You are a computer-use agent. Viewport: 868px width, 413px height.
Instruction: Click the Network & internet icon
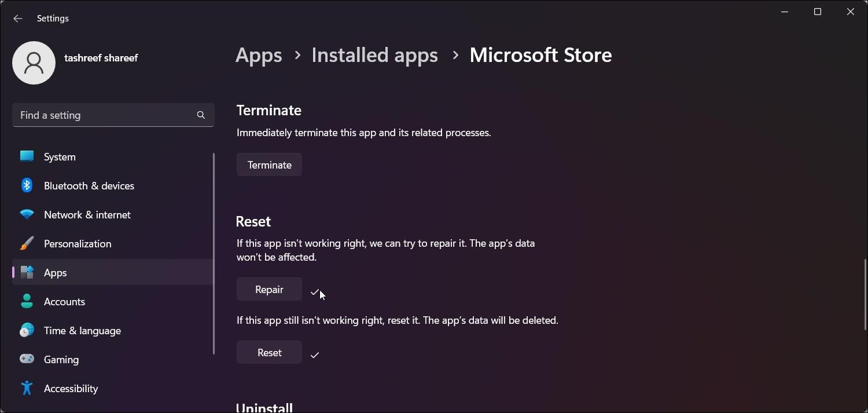click(27, 214)
